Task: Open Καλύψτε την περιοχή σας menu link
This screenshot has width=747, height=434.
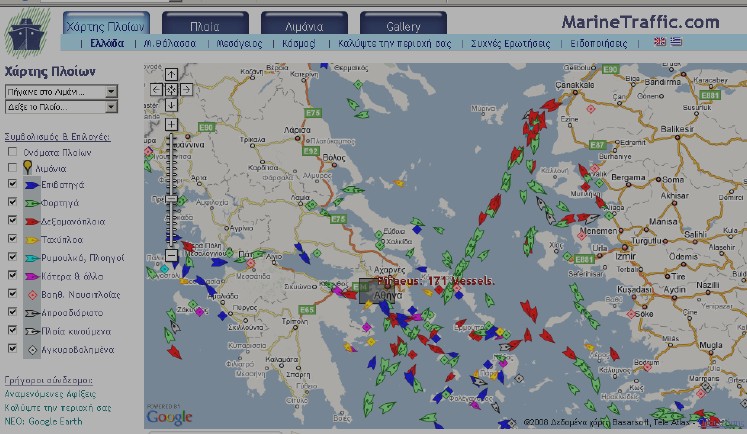Action: 394,43
